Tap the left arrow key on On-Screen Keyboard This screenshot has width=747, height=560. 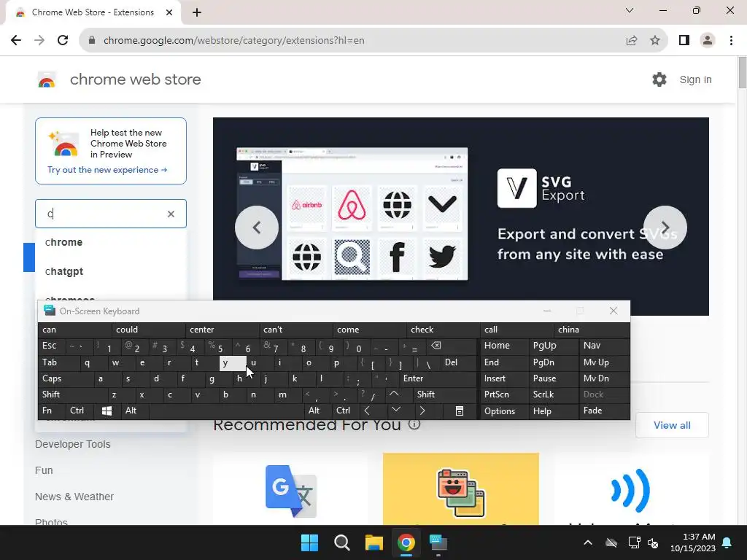click(x=367, y=411)
